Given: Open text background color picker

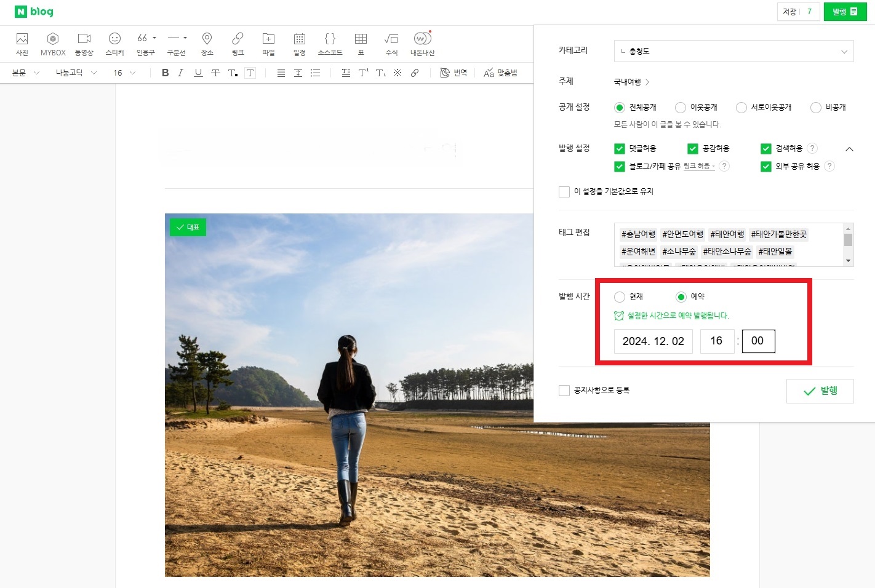Looking at the screenshot, I should pyautogui.click(x=250, y=73).
